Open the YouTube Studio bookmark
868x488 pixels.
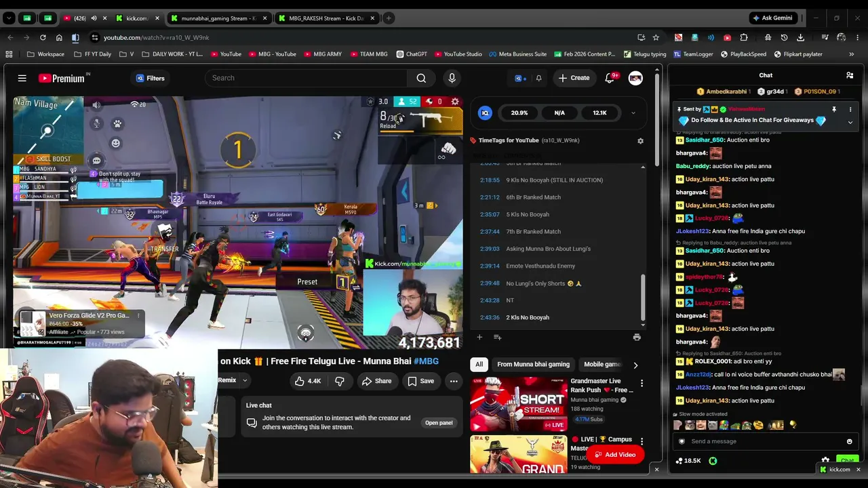(458, 54)
